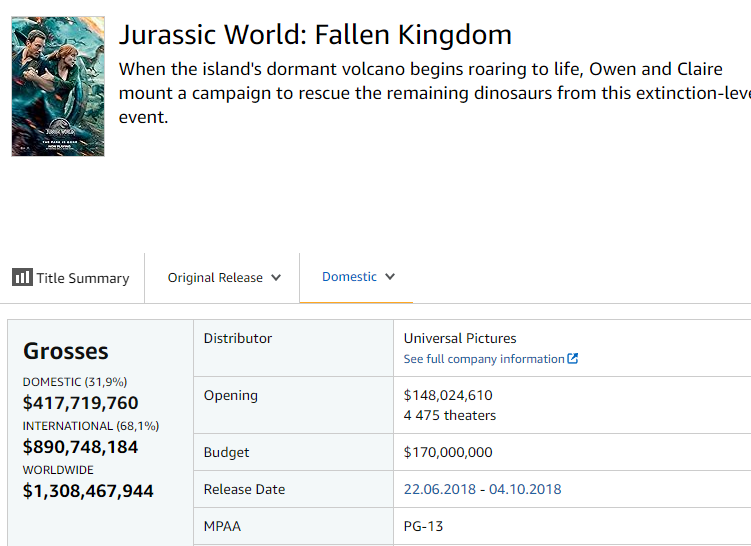Click the MPAA row label
The height and width of the screenshot is (546, 751).
[x=222, y=526]
